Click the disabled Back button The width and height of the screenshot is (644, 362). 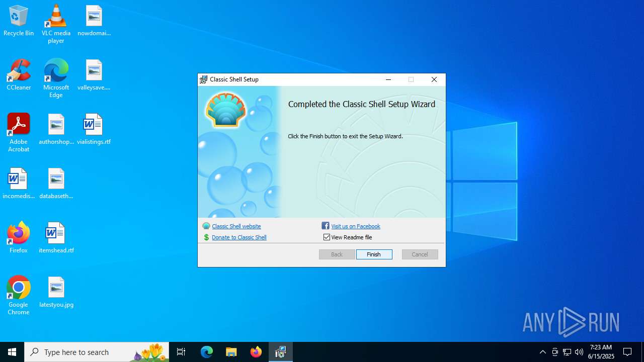click(337, 254)
